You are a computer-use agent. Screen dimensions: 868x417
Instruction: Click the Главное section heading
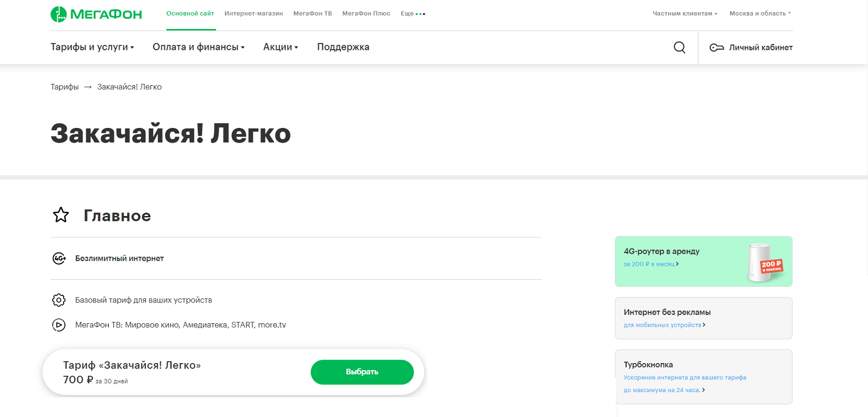(x=117, y=216)
